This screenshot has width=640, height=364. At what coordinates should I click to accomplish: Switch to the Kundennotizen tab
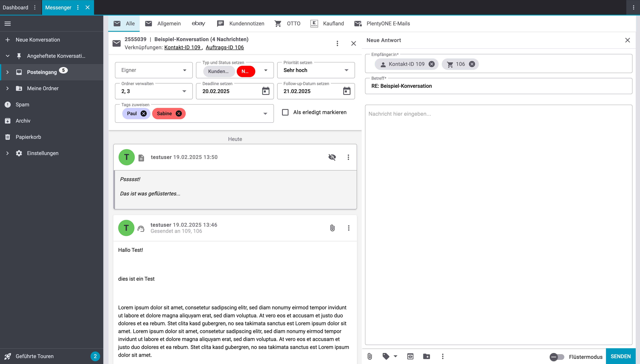point(241,24)
